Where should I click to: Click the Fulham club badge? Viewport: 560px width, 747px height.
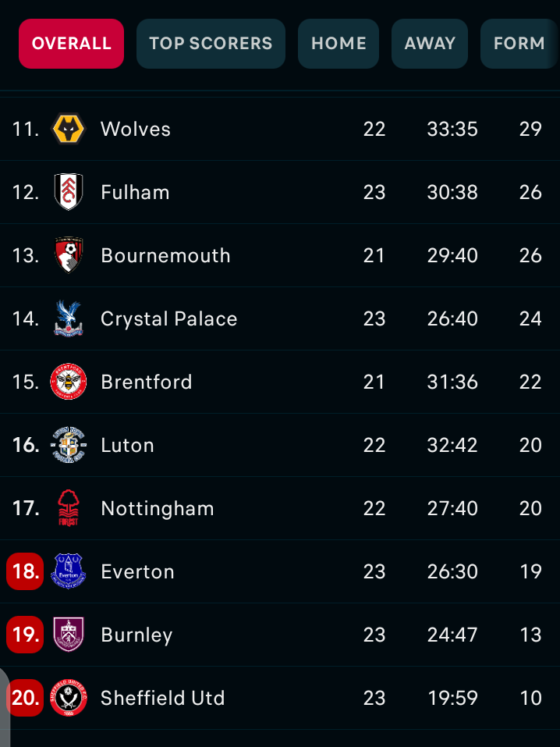pyautogui.click(x=69, y=192)
